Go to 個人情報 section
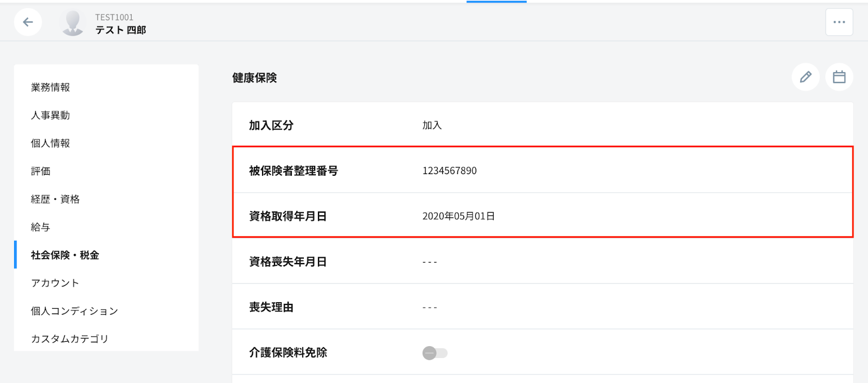868x383 pixels. click(x=50, y=143)
